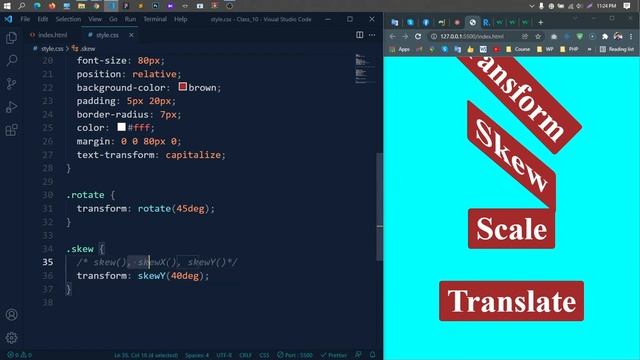640x360 pixels.
Task: Open the Terminal menu
Action: 155,19
